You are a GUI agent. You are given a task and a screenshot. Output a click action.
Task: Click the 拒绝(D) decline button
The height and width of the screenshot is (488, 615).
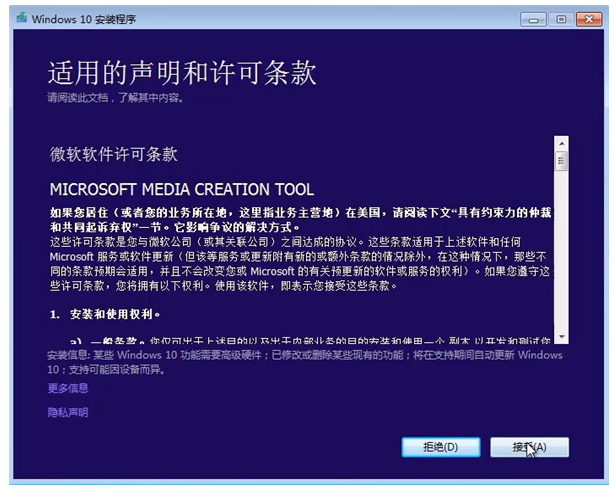coord(441,447)
